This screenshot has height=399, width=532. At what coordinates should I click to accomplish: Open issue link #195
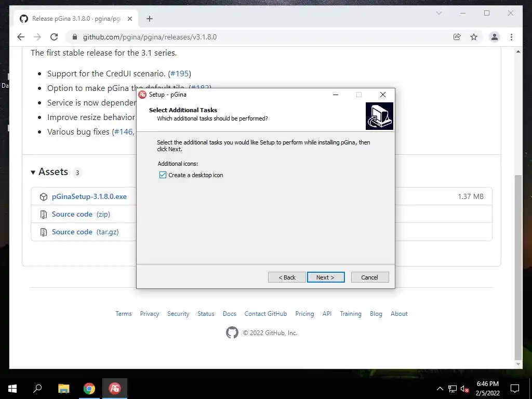point(179,74)
